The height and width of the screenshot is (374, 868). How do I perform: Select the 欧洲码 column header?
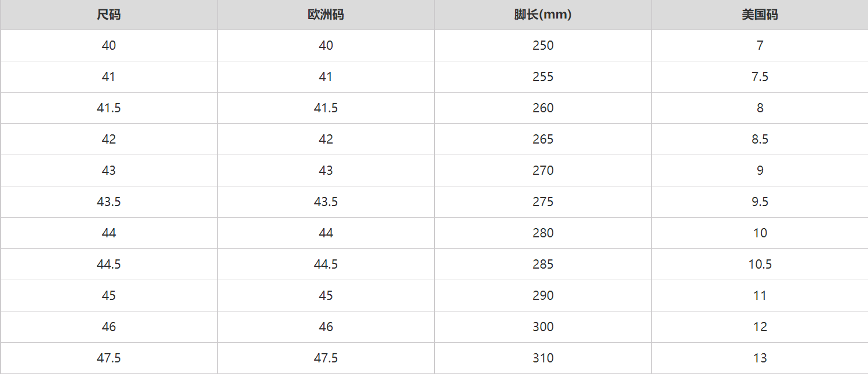[x=326, y=15]
